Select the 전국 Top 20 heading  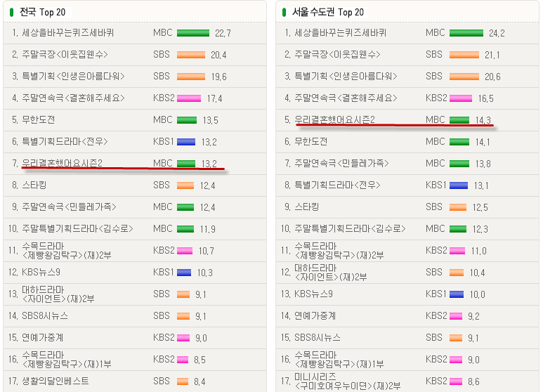pos(43,13)
